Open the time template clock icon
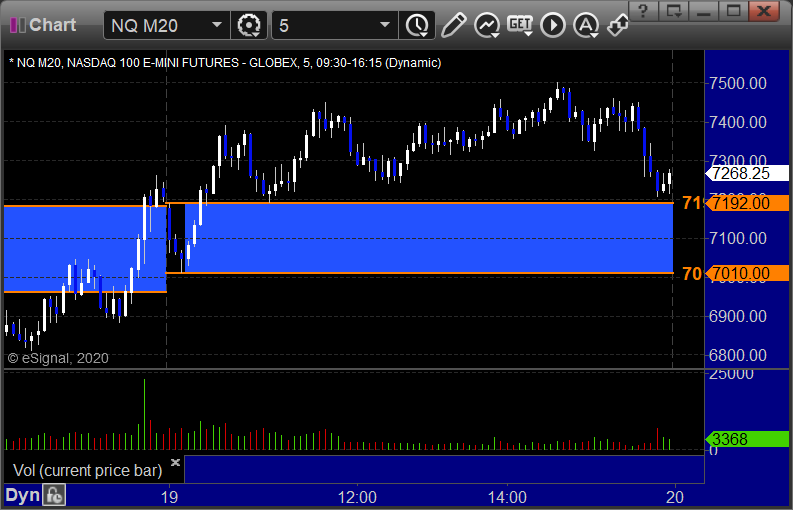 (x=417, y=25)
